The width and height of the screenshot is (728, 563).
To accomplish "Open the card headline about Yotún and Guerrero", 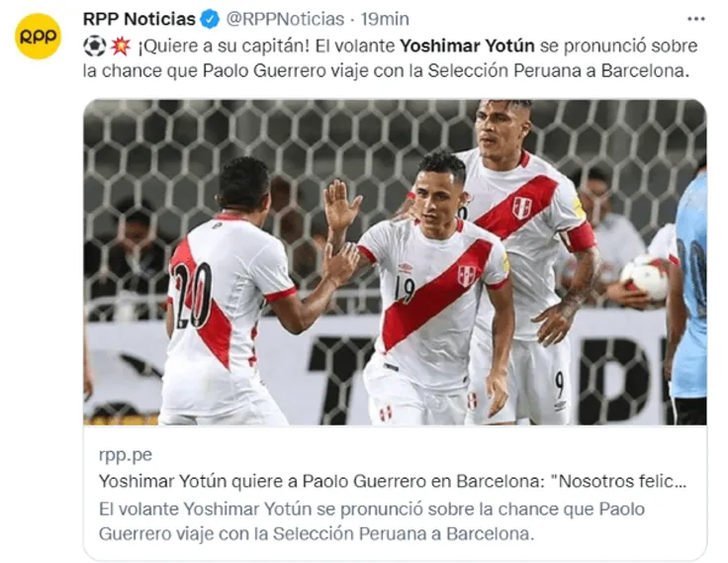I will (x=393, y=481).
